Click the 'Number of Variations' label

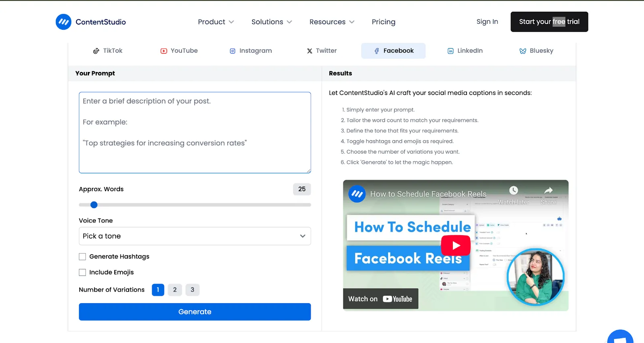111,290
